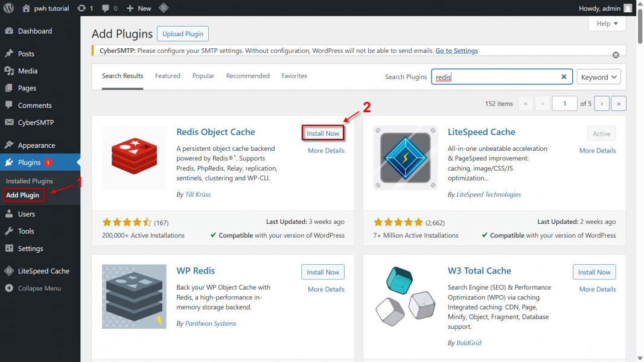Expand the Help tab
644x362 pixels.
[607, 24]
